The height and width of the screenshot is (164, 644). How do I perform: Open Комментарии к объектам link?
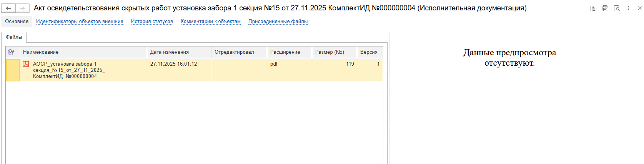pyautogui.click(x=211, y=22)
